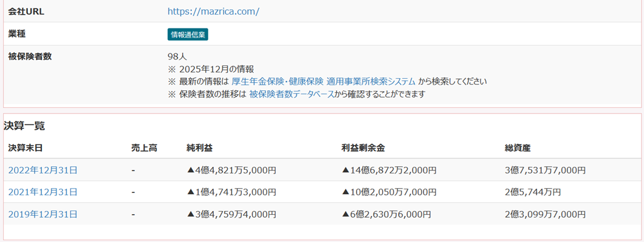Open the 2022年12月31日 settlement link
The image size is (644, 242).
43,170
